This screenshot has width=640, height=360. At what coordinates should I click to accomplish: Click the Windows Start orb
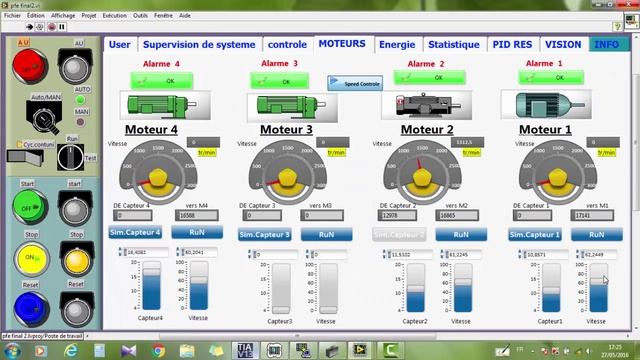click(12, 351)
